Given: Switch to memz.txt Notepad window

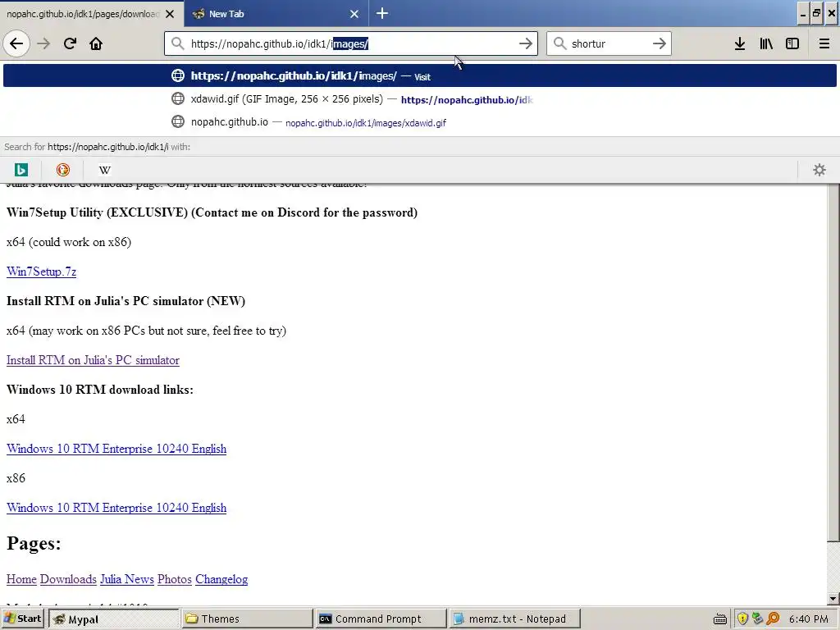Looking at the screenshot, I should point(514,619).
